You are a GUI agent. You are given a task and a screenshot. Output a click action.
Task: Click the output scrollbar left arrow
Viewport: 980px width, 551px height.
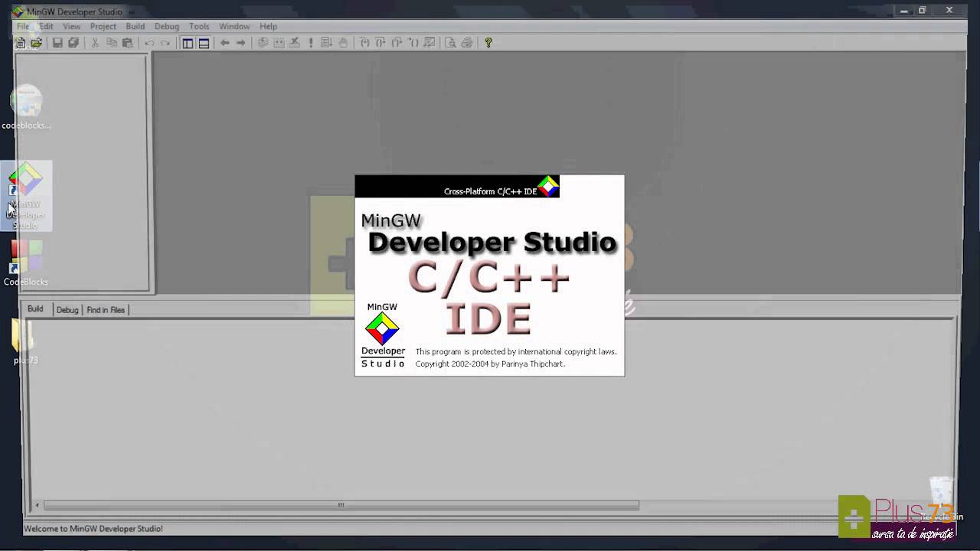tap(37, 505)
